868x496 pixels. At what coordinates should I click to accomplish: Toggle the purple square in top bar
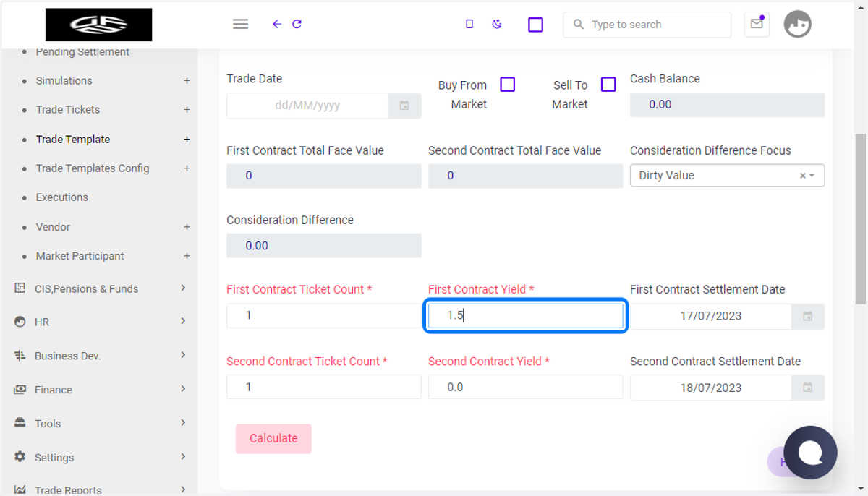point(535,25)
